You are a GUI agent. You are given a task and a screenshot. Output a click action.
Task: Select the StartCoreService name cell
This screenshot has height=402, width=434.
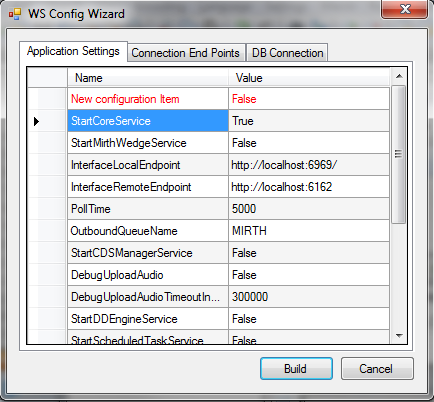pos(148,121)
